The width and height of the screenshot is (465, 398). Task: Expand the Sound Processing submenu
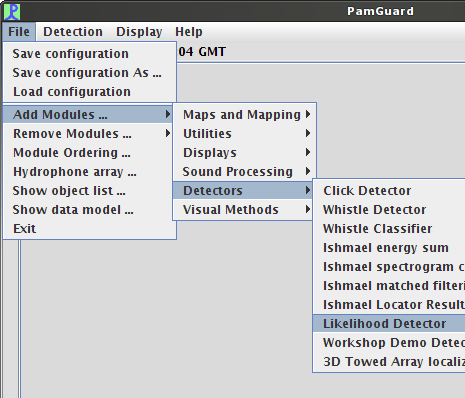(x=244, y=172)
